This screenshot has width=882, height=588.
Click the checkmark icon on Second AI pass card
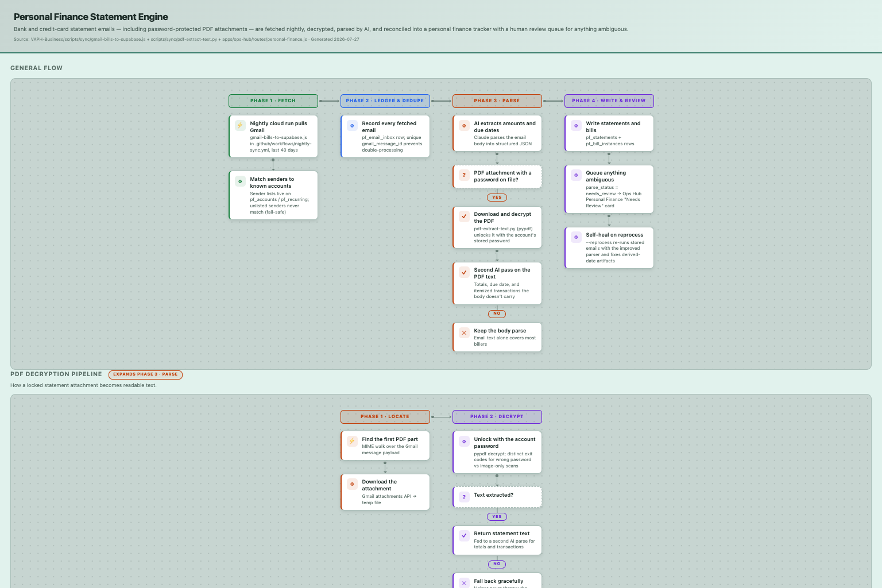464,272
